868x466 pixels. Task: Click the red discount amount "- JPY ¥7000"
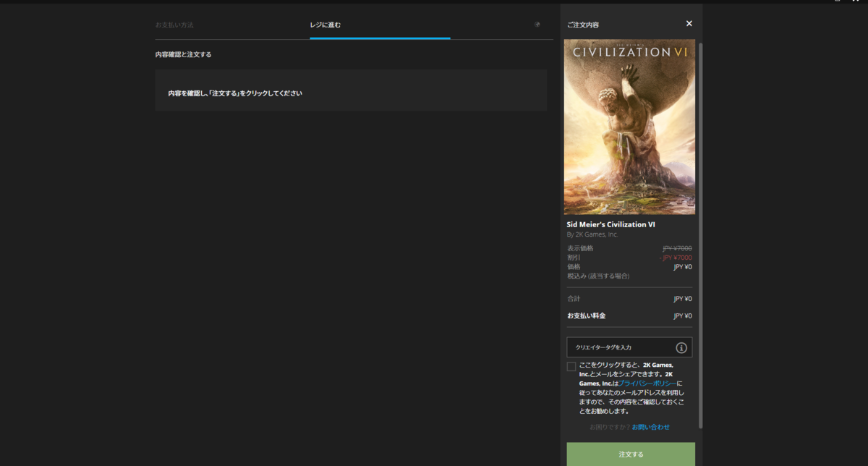(676, 258)
